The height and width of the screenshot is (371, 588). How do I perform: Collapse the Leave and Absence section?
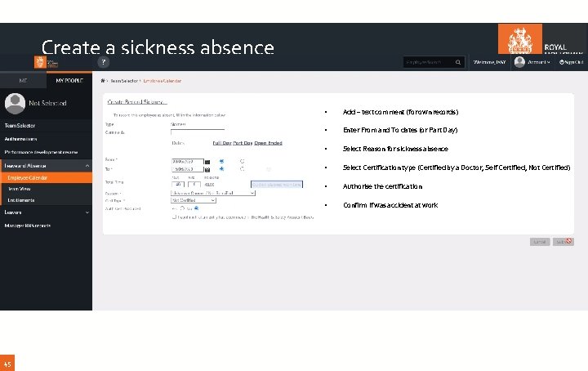click(87, 166)
